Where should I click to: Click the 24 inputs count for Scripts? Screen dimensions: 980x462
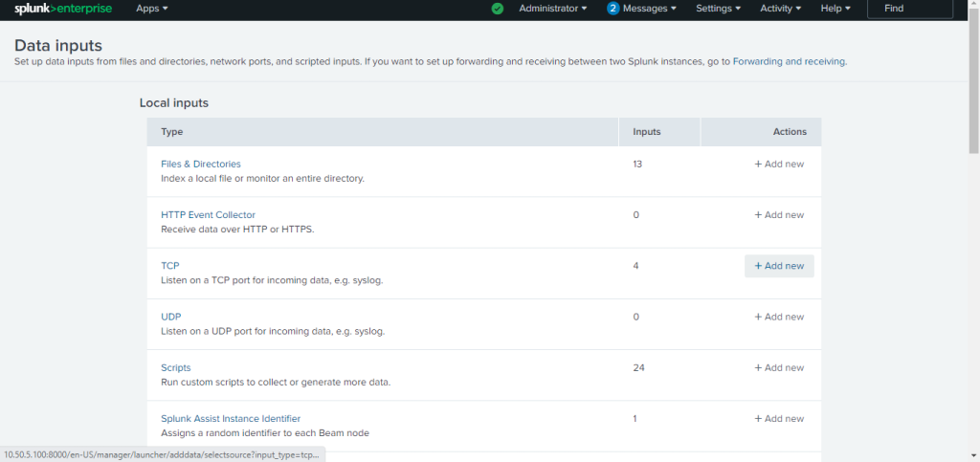(638, 367)
